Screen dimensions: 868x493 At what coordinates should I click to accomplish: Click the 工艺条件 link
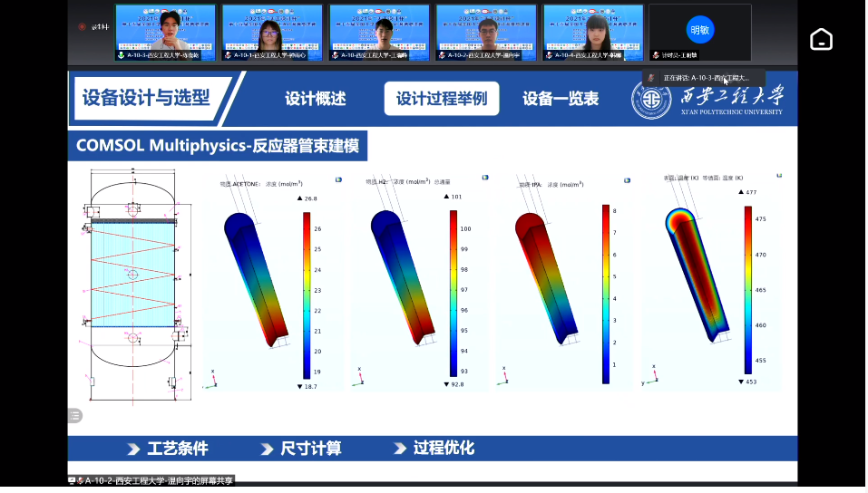coord(178,449)
